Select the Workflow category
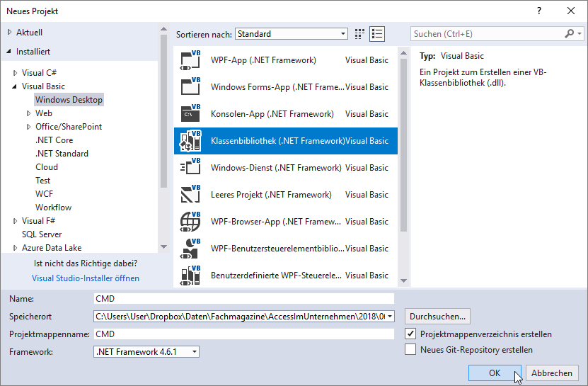Screen dimensions: 588x386 53,208
